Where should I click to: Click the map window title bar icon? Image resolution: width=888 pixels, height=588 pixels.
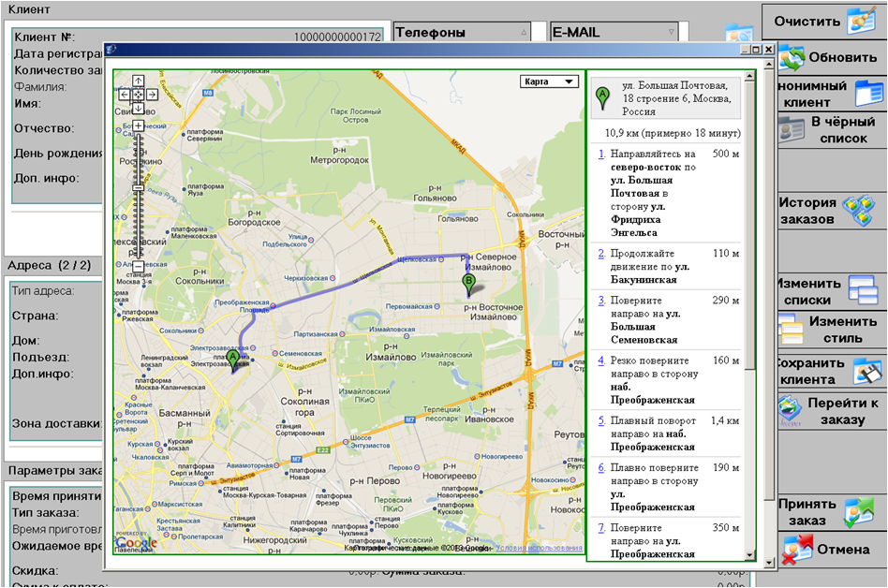tap(111, 50)
